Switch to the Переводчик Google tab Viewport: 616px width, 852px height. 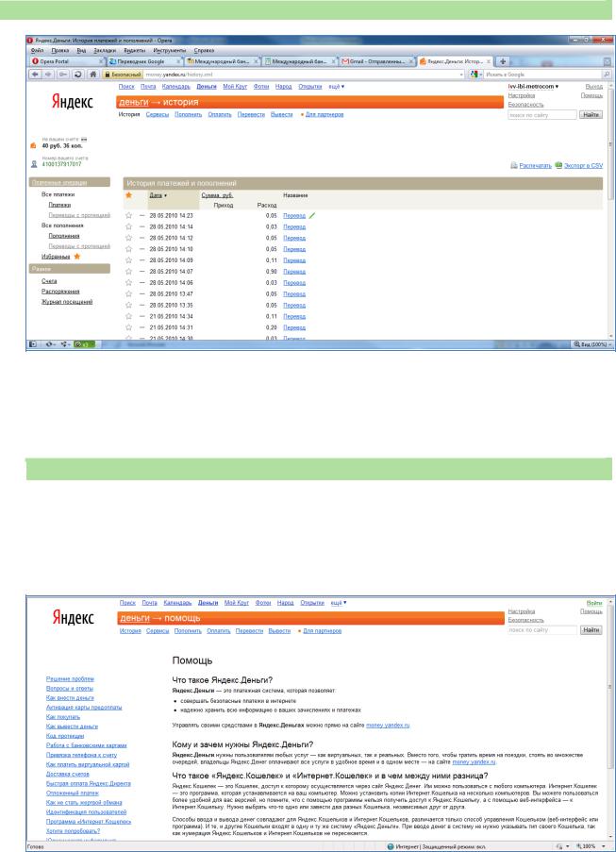[144, 62]
